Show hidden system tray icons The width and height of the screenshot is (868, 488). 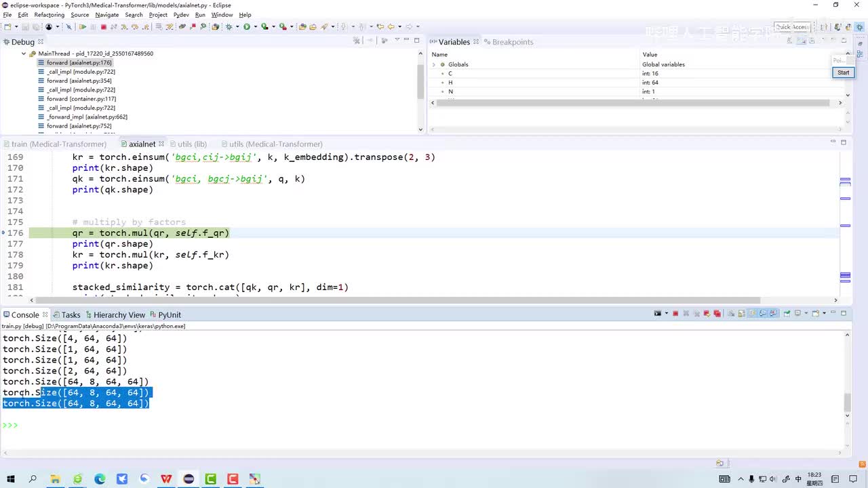point(741,479)
